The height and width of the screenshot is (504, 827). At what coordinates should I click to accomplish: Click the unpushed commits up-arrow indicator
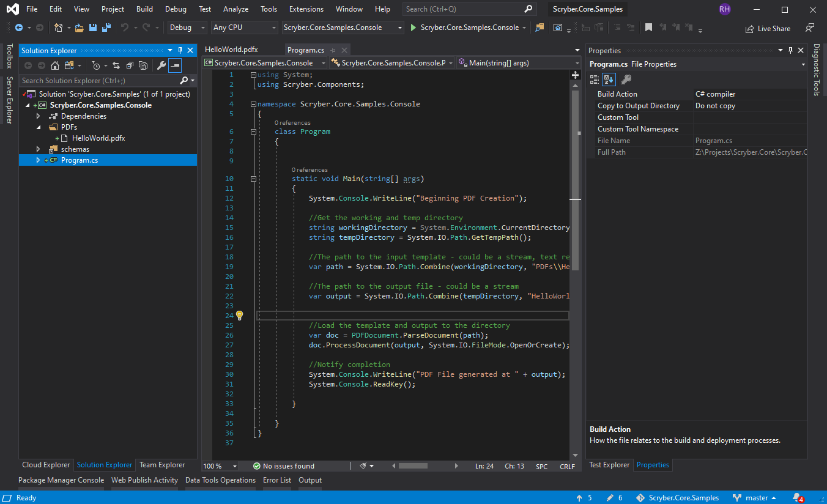[x=584, y=498]
